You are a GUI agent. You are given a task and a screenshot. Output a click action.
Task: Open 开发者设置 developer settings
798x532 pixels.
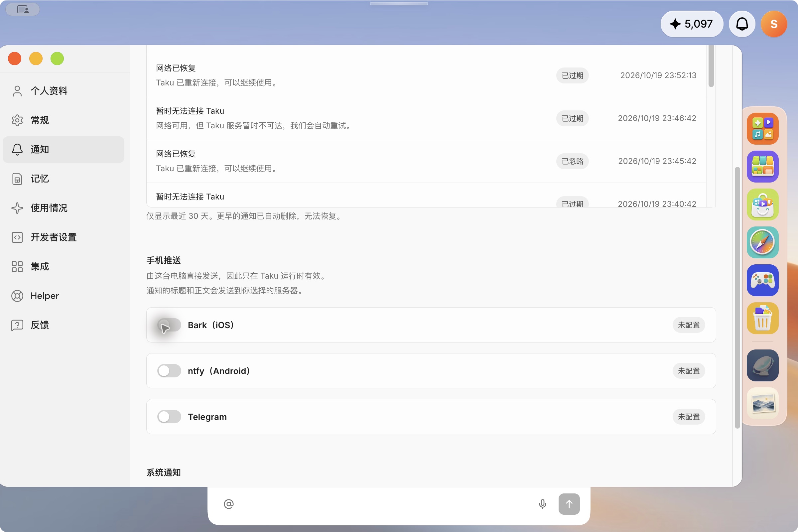(x=64, y=237)
